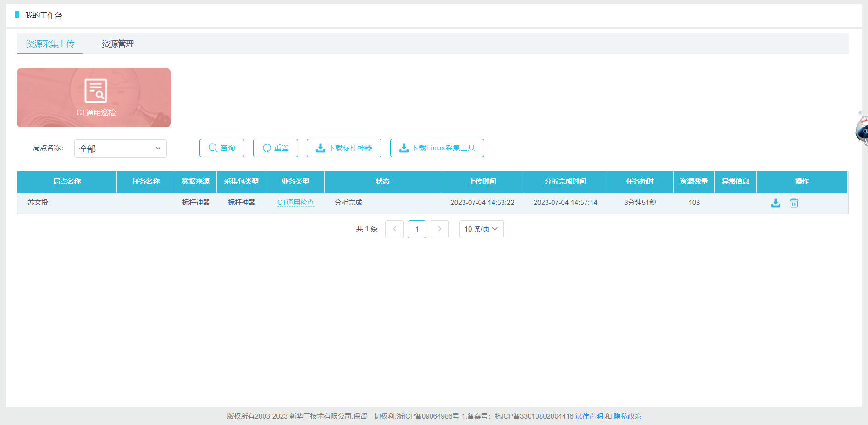Click the upload time 2023-07-04 14:53:22
This screenshot has width=868, height=425.
tap(482, 203)
